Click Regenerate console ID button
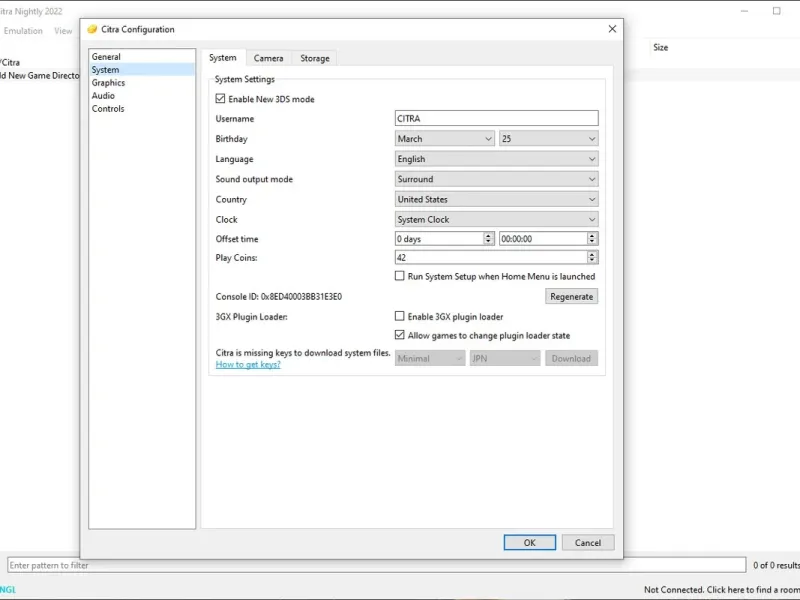 coord(571,296)
